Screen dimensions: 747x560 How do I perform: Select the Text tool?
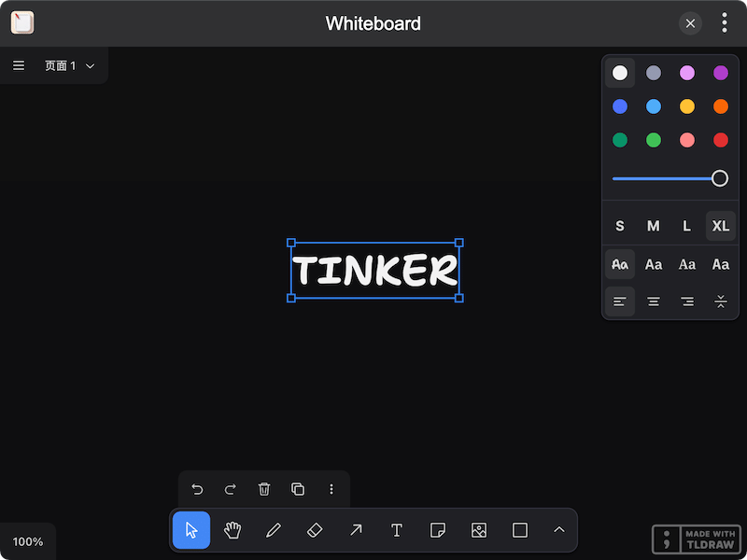click(x=397, y=530)
